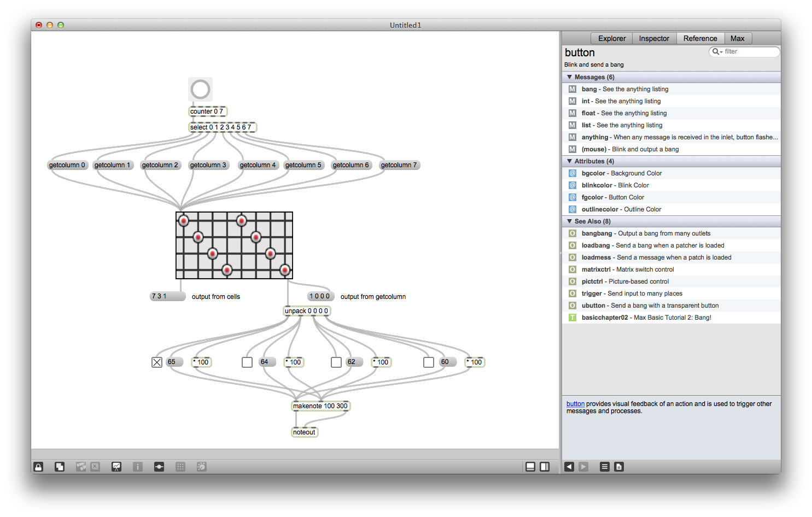Image resolution: width=812 pixels, height=517 pixels.
Task: Open presentation mode icon
Action: [x=116, y=467]
